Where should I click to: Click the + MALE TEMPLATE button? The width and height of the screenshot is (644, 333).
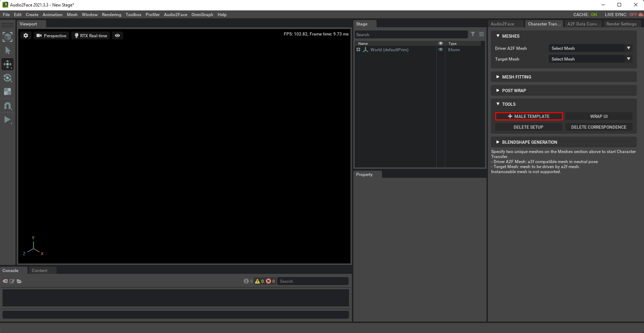(x=529, y=116)
